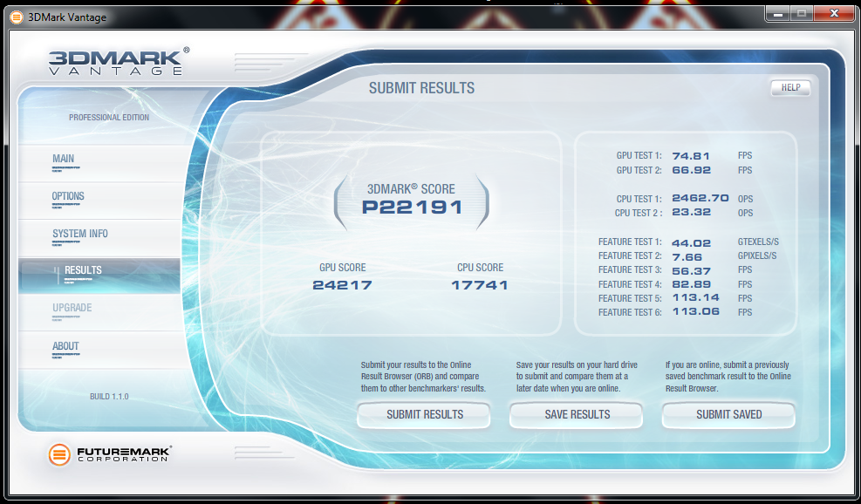Click the SUBMIT SAVED button

click(728, 415)
